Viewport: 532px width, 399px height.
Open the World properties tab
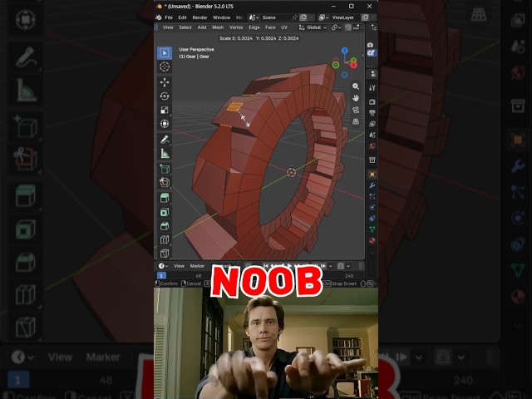372,146
